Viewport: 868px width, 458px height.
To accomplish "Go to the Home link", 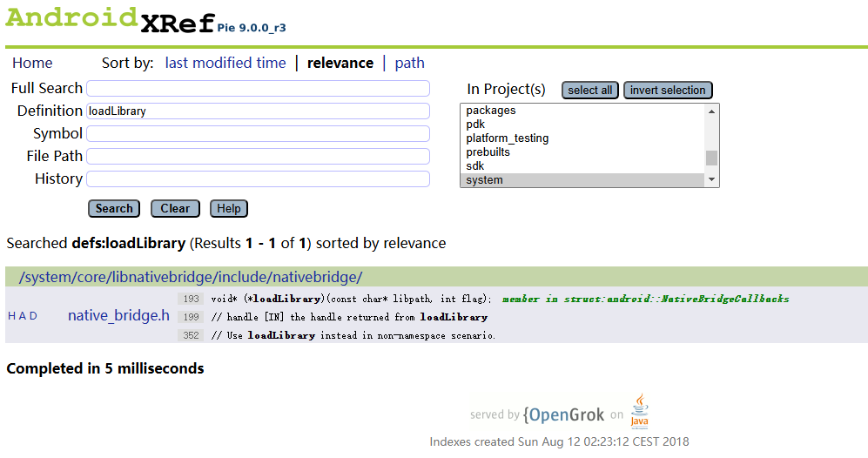I will pyautogui.click(x=32, y=64).
